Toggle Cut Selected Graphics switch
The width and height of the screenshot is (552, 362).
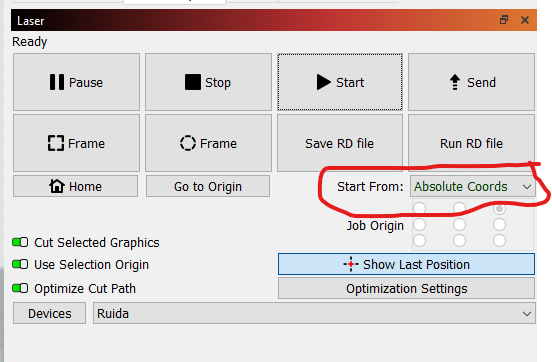coord(20,242)
